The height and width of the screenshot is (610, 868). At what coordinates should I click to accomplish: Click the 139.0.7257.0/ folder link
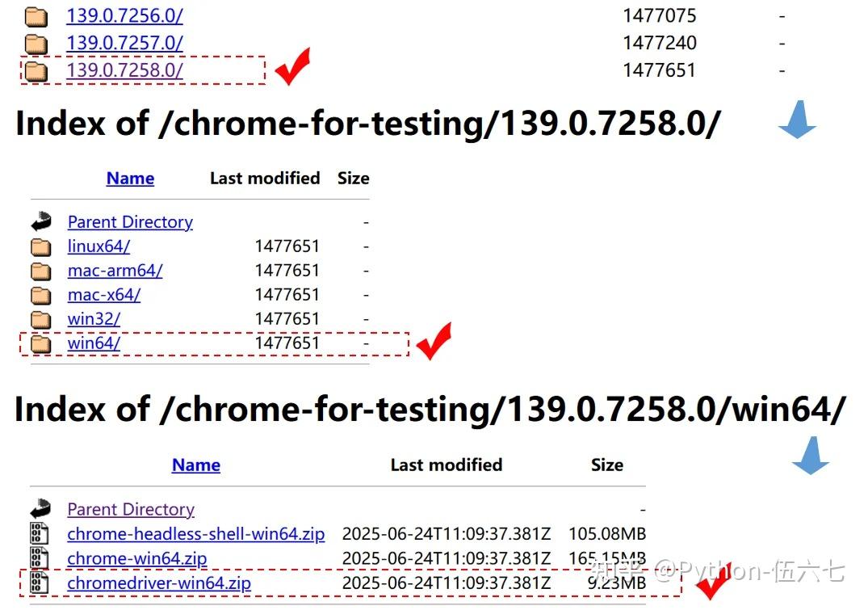pyautogui.click(x=124, y=43)
